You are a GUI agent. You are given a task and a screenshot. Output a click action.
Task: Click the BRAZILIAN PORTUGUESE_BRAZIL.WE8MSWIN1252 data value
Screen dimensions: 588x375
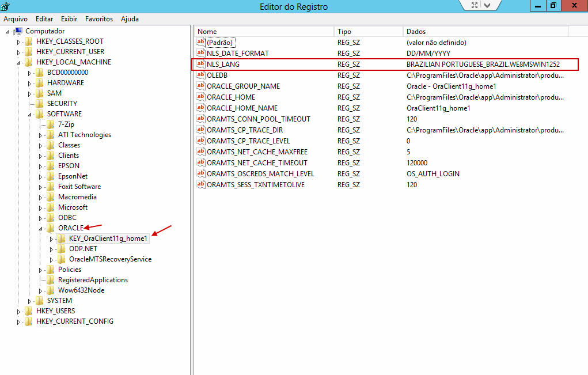pyautogui.click(x=483, y=64)
